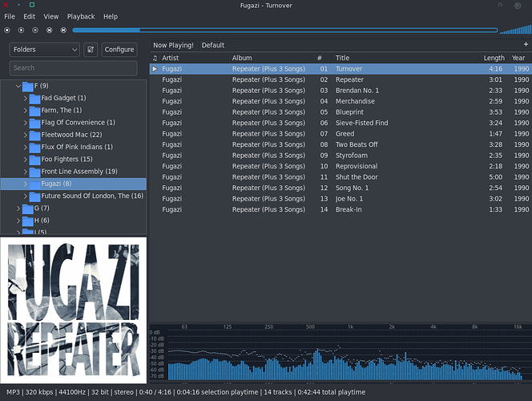Viewport: 532px width, 401px height.
Task: Skip to the previous track
Action: pyautogui.click(x=50, y=30)
